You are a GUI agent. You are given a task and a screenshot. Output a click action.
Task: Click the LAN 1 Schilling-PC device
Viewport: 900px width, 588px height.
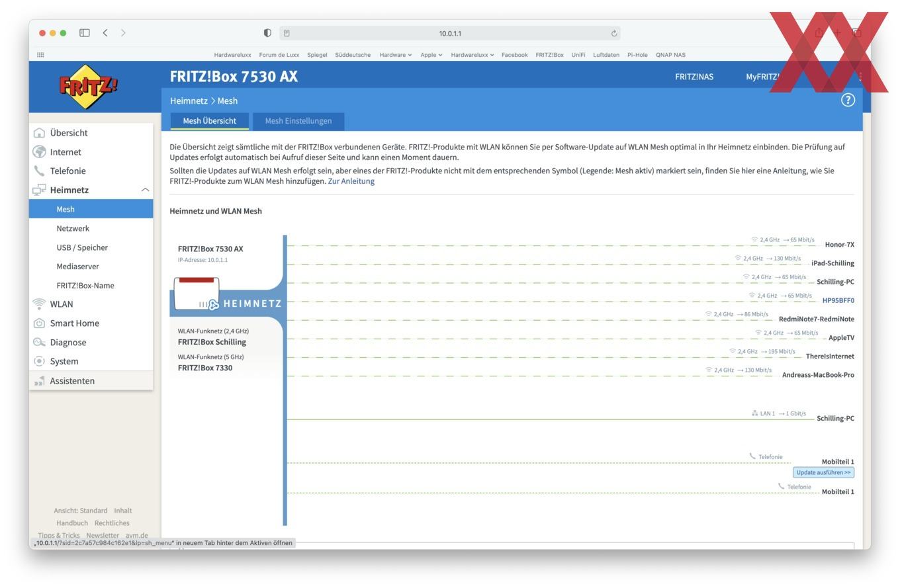click(x=835, y=418)
